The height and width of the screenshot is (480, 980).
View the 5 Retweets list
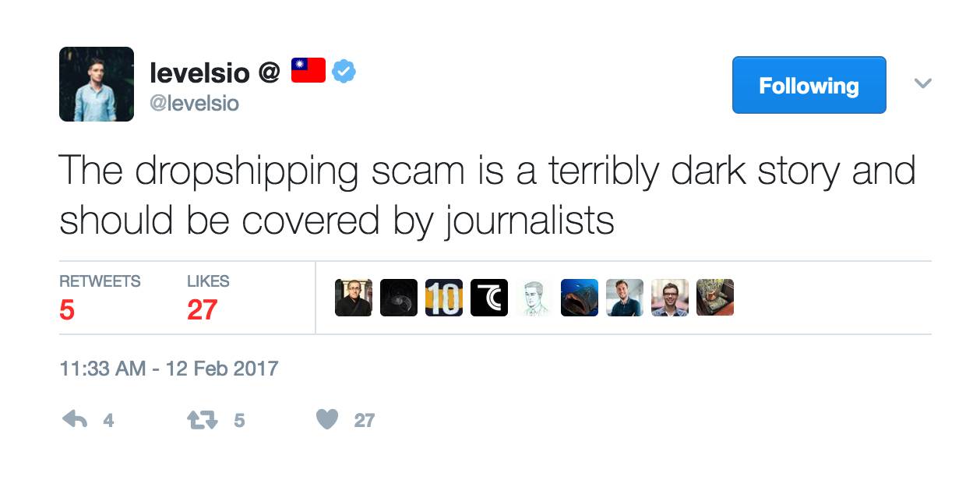click(x=100, y=299)
